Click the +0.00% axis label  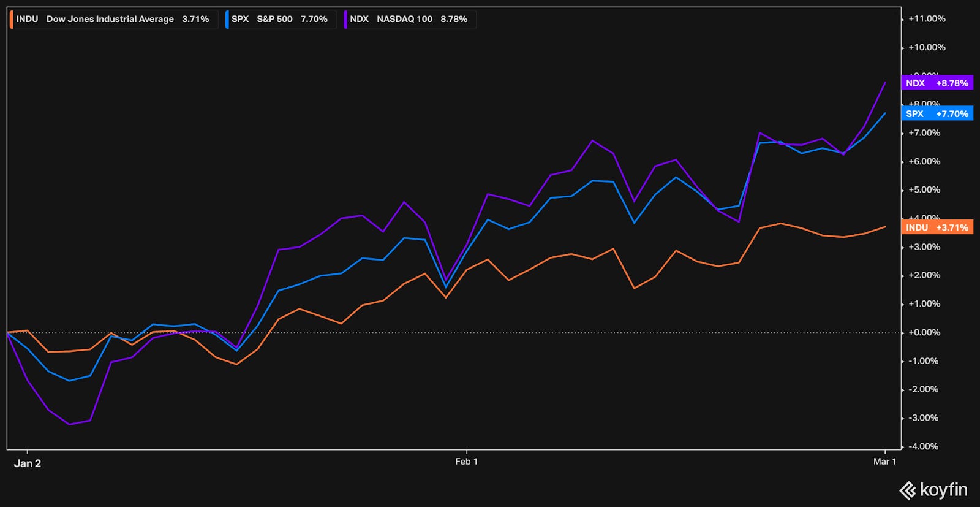pyautogui.click(x=924, y=332)
